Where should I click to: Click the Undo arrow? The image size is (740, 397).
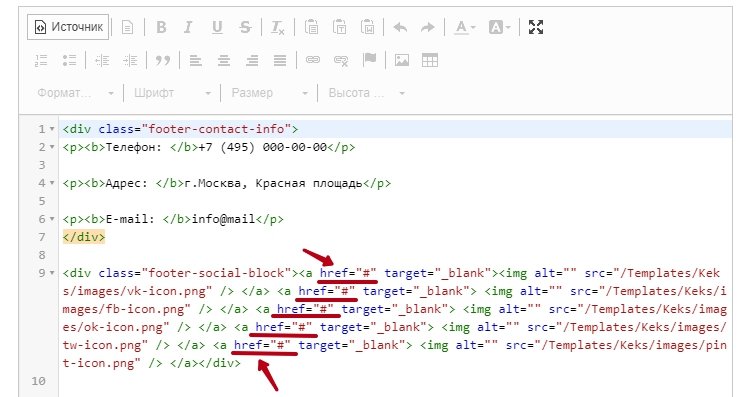click(x=400, y=27)
